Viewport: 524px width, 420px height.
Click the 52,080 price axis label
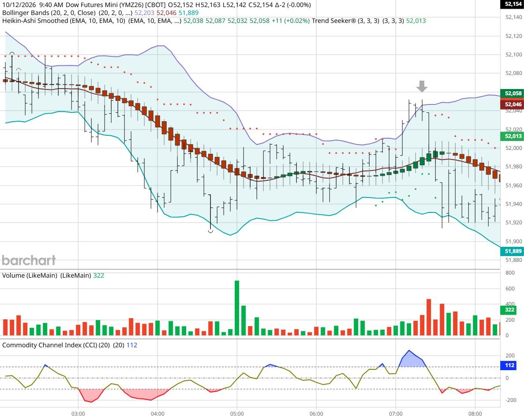514,73
